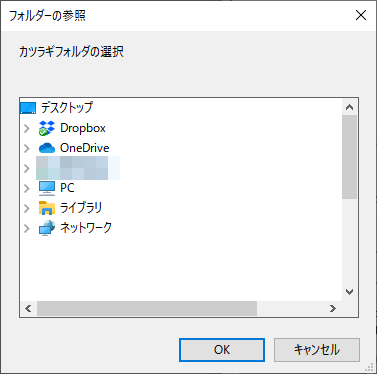Viewport: 377px width, 374px height.
Task: Click the OneDrive cloud icon
Action: (x=47, y=148)
